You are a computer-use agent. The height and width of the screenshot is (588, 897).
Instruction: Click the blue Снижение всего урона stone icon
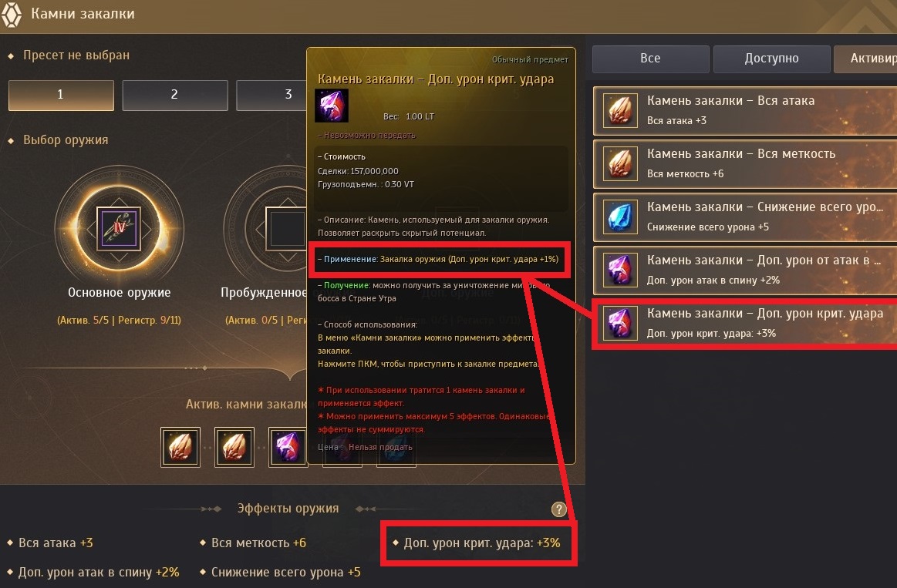point(620,217)
